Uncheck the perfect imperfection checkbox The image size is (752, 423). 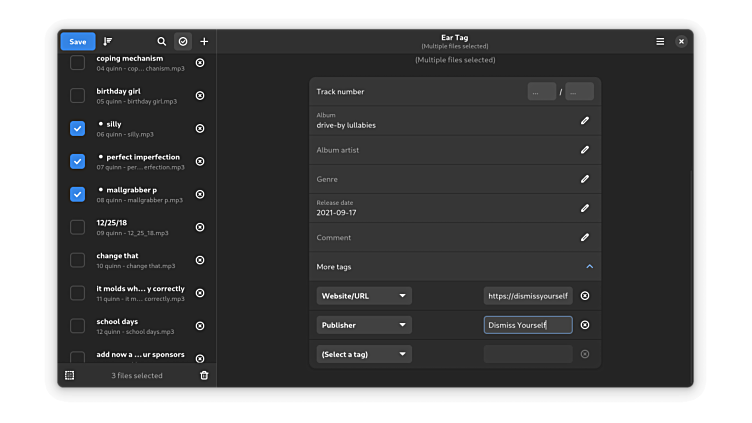pos(77,161)
